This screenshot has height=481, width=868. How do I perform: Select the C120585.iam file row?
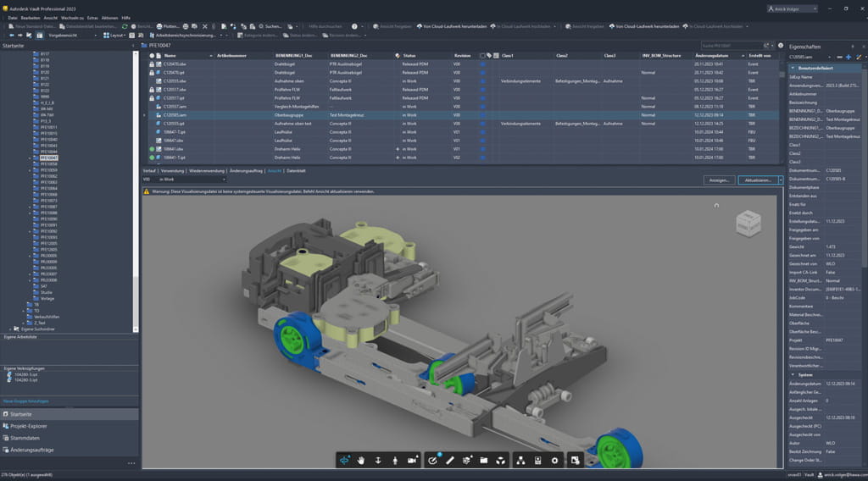[175, 114]
